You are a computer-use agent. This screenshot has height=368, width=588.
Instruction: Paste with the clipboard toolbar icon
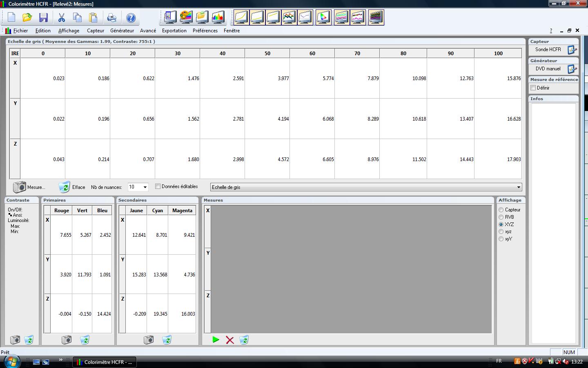point(94,18)
